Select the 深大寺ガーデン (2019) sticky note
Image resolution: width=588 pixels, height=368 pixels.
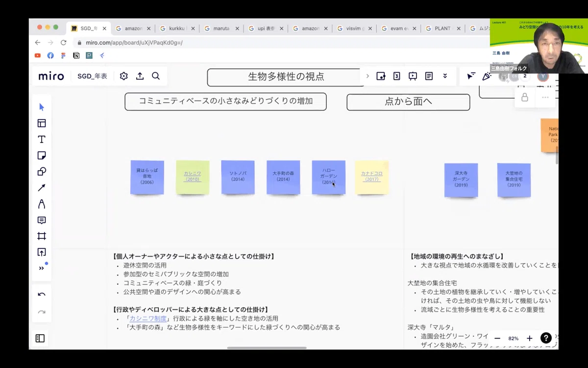click(x=461, y=180)
